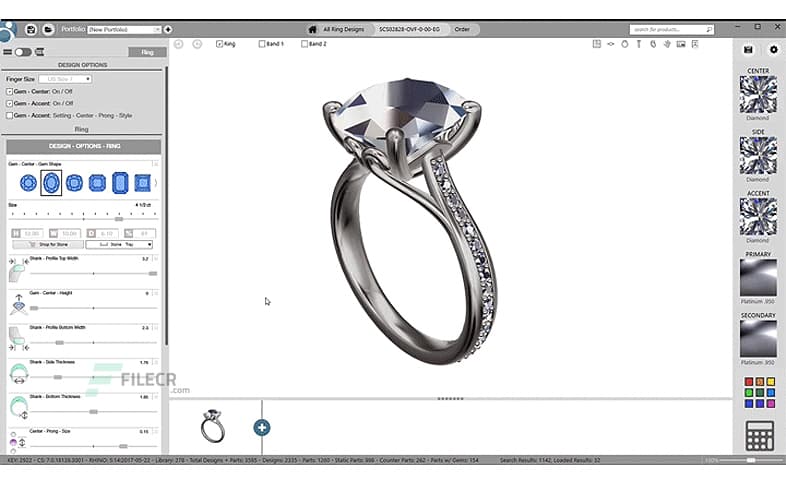The image size is (786, 484).
Task: Adjust Shank Profile Top Width slider
Action: [152, 274]
